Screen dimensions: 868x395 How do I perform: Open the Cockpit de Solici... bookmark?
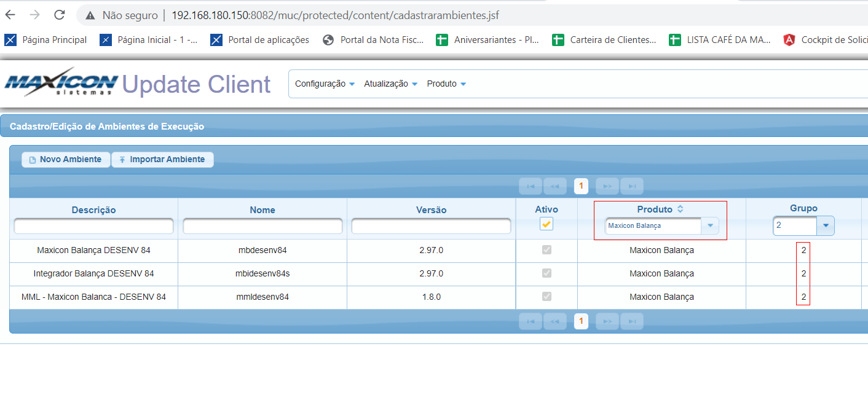(826, 40)
